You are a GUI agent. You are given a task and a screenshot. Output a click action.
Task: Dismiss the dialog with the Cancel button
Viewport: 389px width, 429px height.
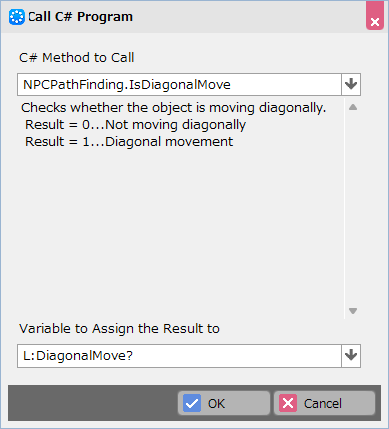324,403
